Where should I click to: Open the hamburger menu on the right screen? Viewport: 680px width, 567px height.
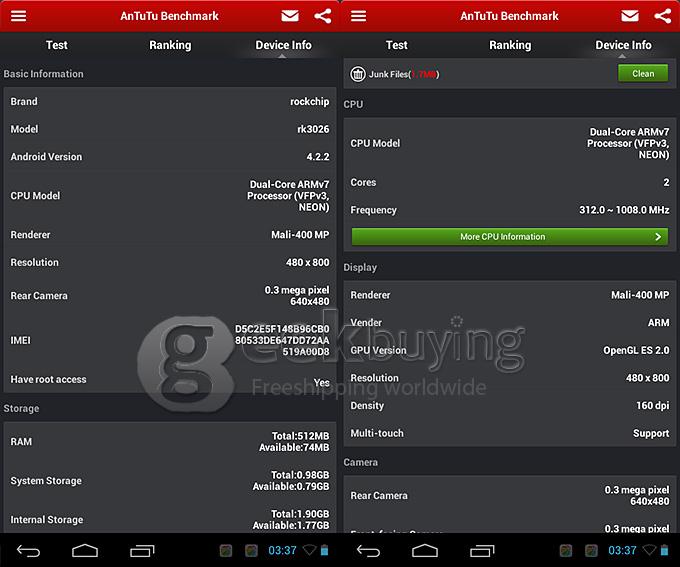click(x=358, y=16)
